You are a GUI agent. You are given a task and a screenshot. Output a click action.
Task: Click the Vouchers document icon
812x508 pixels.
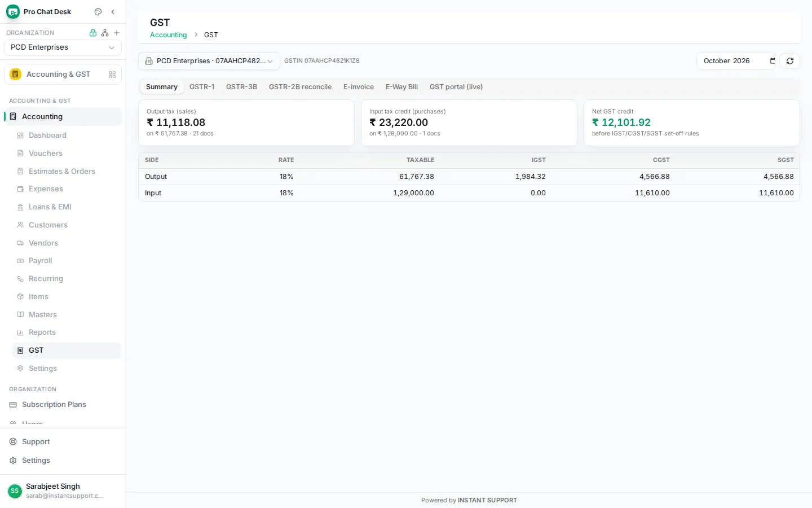20,154
